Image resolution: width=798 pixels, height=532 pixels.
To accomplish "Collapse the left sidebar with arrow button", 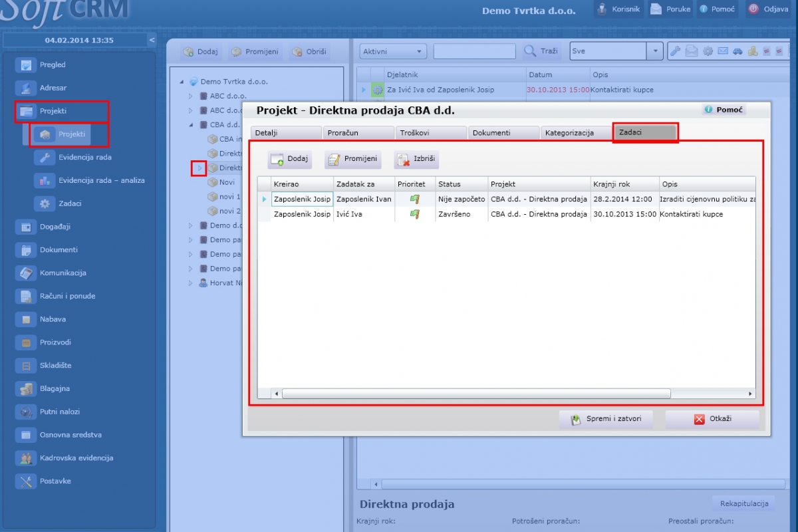I will click(x=152, y=40).
